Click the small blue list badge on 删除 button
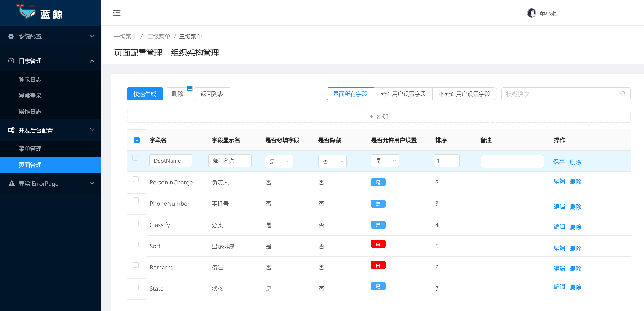The image size is (644, 311). pos(190,88)
